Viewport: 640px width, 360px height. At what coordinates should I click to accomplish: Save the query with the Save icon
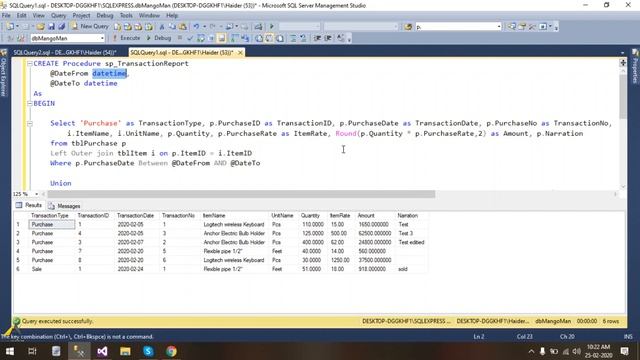(x=51, y=27)
